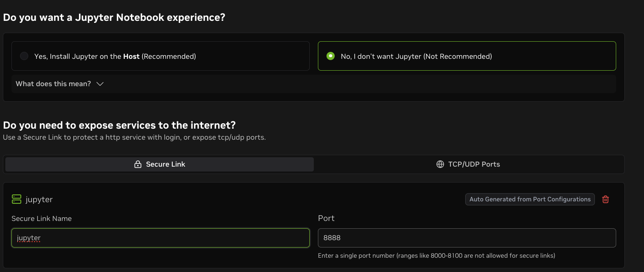
Task: Click the hint text about single port number
Action: click(x=437, y=256)
